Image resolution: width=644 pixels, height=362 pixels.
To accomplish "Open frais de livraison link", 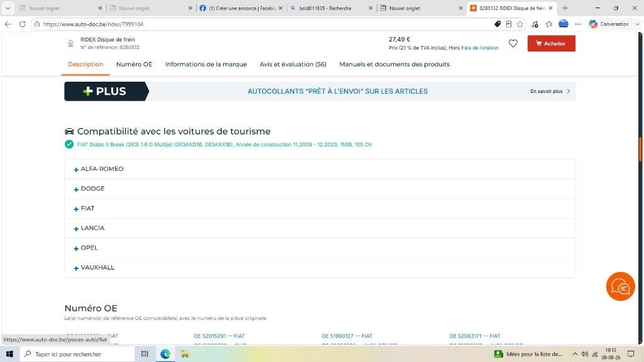I will pos(480,48).
